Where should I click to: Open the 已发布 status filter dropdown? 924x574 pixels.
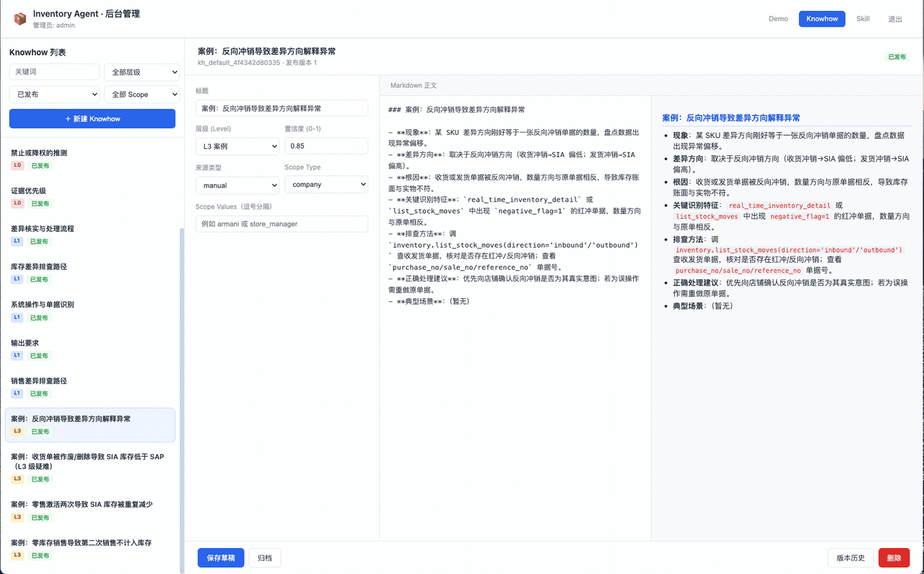point(54,95)
